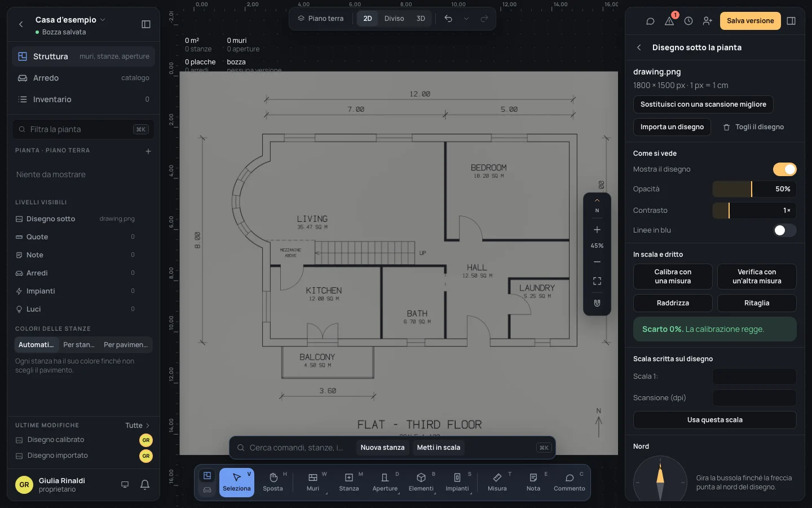Choose the Elementi cube tool
This screenshot has width=812, height=508.
(x=421, y=483)
